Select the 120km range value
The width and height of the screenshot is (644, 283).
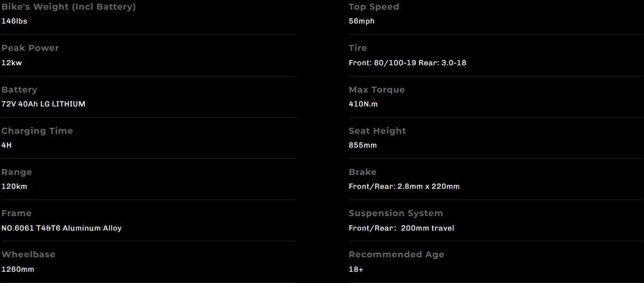click(14, 187)
